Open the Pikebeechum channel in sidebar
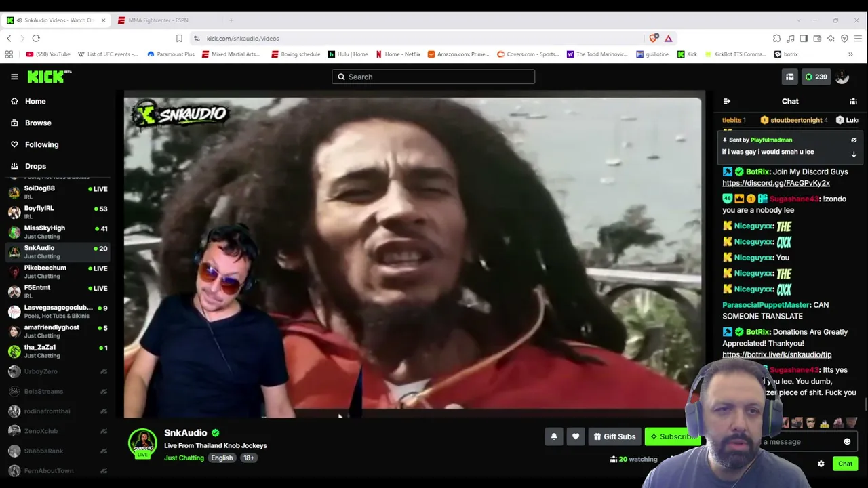 click(x=58, y=272)
